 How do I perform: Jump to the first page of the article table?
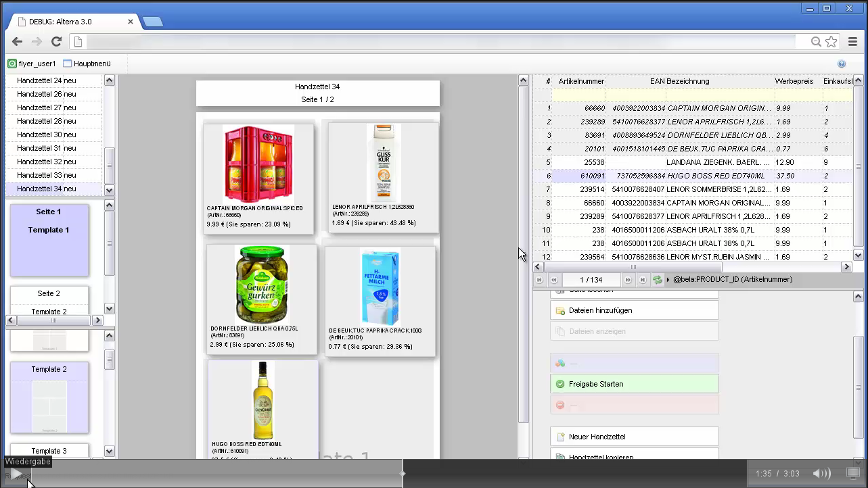point(539,280)
